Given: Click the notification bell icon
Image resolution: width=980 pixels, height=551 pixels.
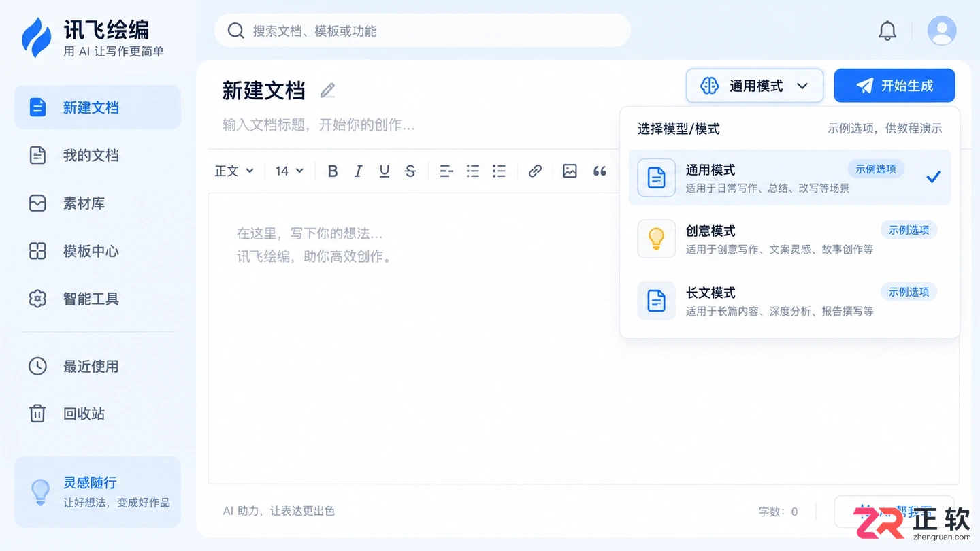Looking at the screenshot, I should tap(887, 31).
